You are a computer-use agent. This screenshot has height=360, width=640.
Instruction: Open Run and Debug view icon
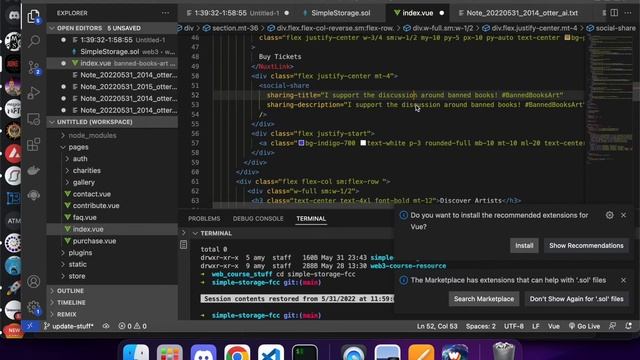(33, 93)
